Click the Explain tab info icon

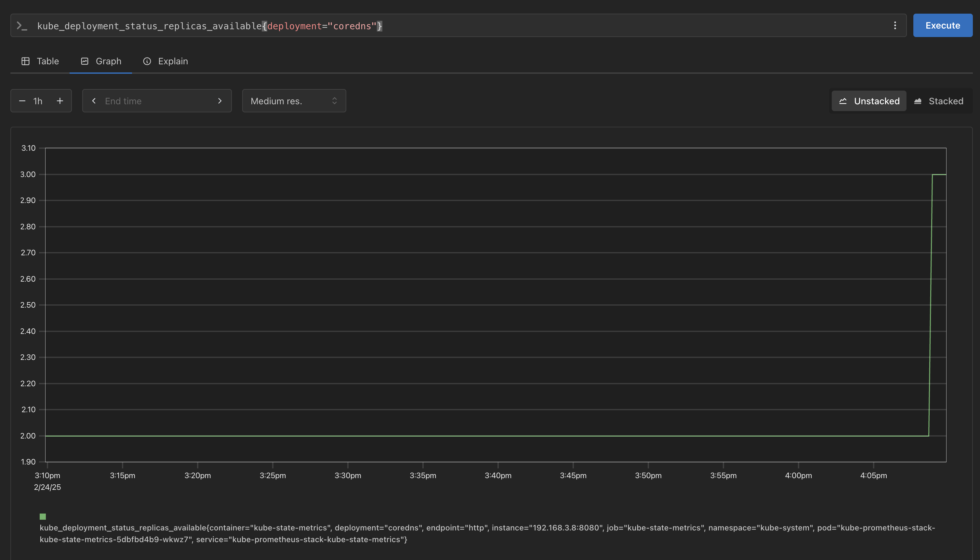(147, 61)
